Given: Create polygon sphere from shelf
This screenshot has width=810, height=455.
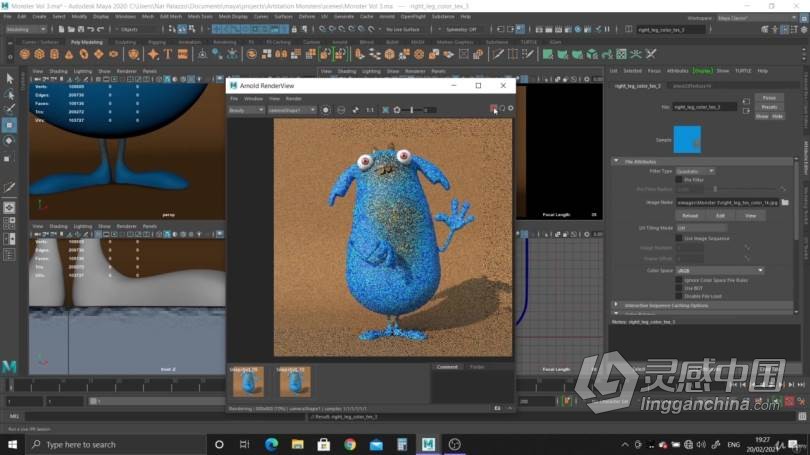Looking at the screenshot, I should [x=24, y=54].
